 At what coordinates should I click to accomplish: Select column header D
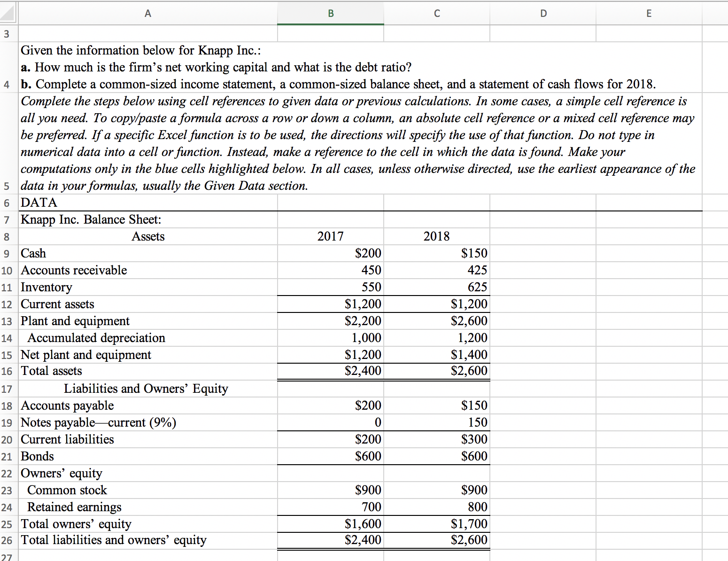[x=542, y=13]
